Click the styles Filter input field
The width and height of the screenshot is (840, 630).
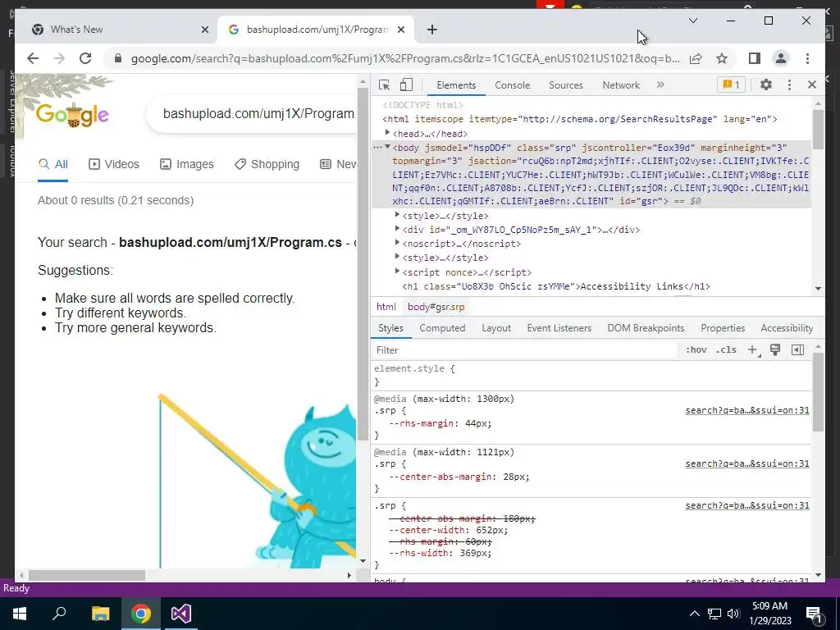525,349
